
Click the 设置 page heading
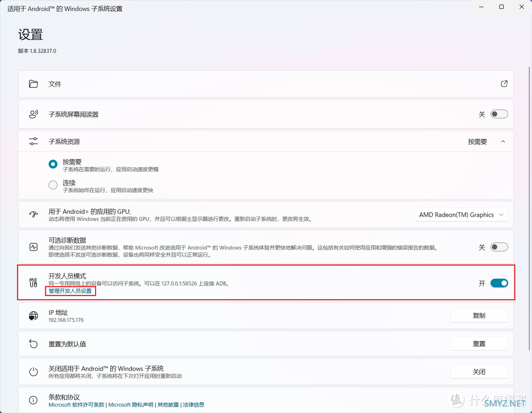(31, 34)
